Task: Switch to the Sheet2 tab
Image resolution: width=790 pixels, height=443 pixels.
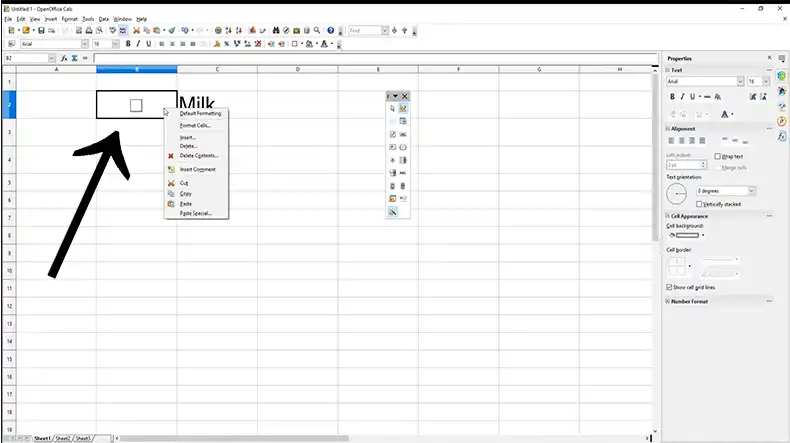Action: (63, 438)
